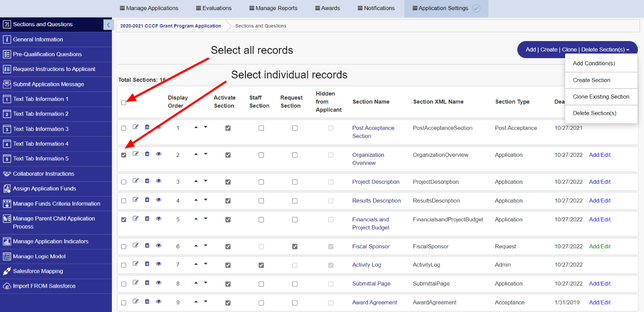Check the select all records checkbox
This screenshot has height=312, width=644.
pyautogui.click(x=124, y=103)
